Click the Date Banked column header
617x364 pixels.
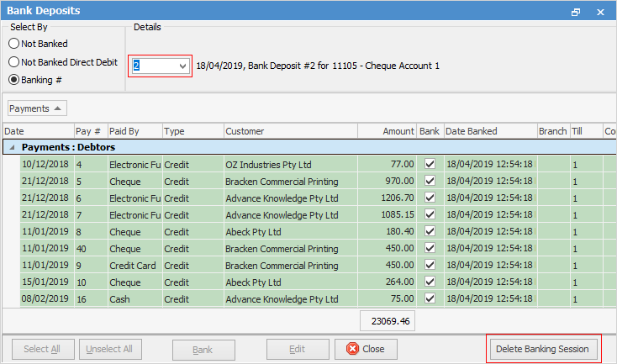pos(488,131)
